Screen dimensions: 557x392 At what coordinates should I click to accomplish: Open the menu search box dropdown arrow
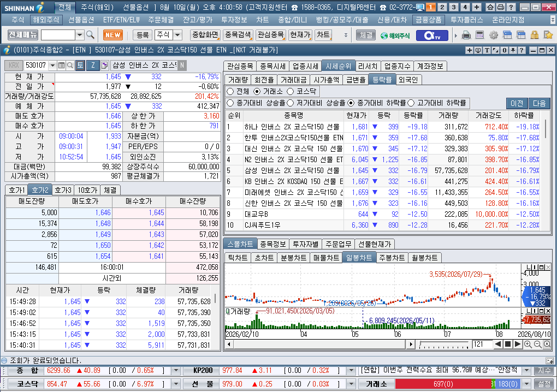pyautogui.click(x=80, y=35)
